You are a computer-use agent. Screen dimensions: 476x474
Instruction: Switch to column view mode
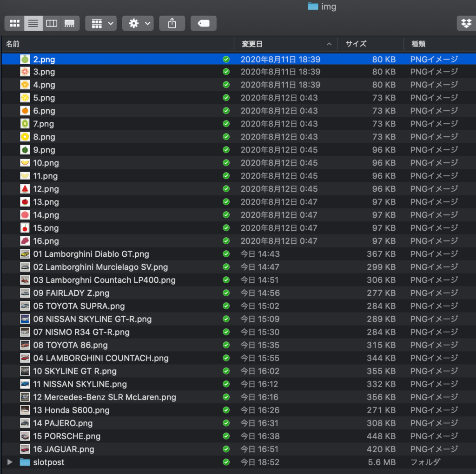pyautogui.click(x=52, y=23)
